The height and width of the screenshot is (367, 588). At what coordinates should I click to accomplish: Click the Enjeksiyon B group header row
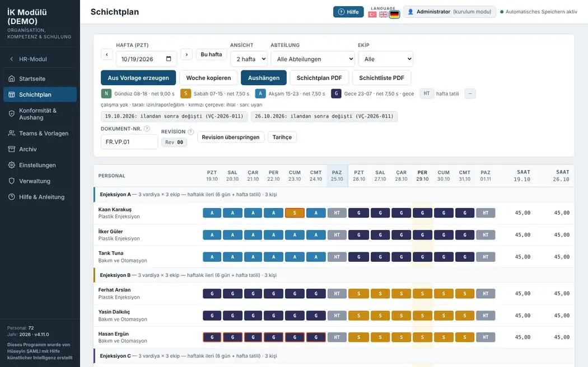[x=334, y=275]
